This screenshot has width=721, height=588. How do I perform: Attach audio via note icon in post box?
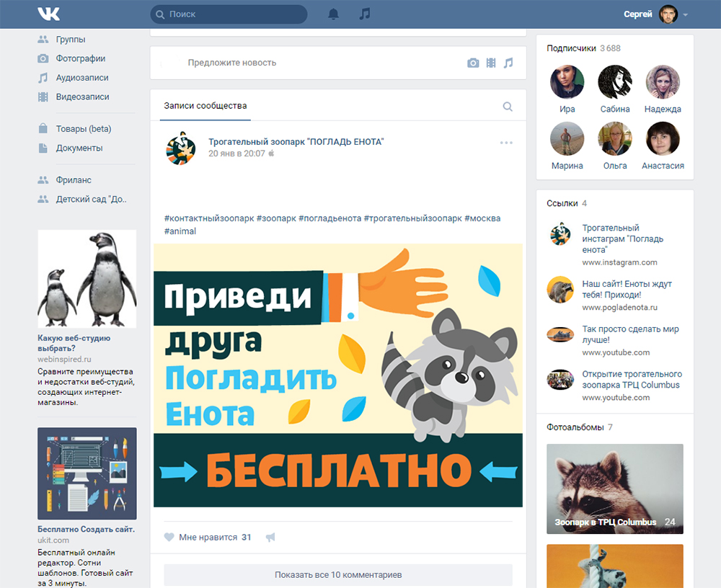pos(508,63)
